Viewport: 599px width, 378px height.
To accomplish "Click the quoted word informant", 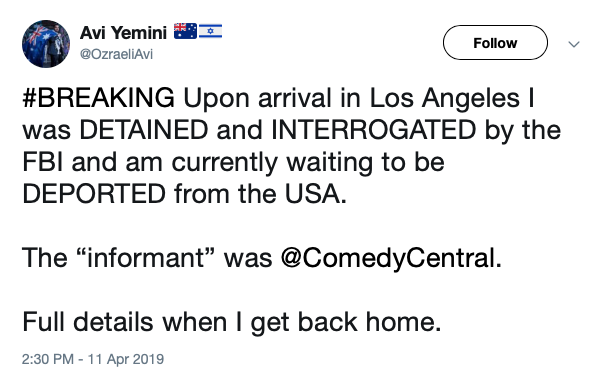I will 145,258.
